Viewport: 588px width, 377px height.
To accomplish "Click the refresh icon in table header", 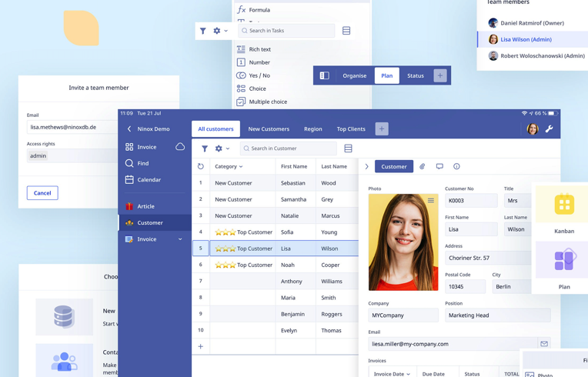I will [201, 166].
